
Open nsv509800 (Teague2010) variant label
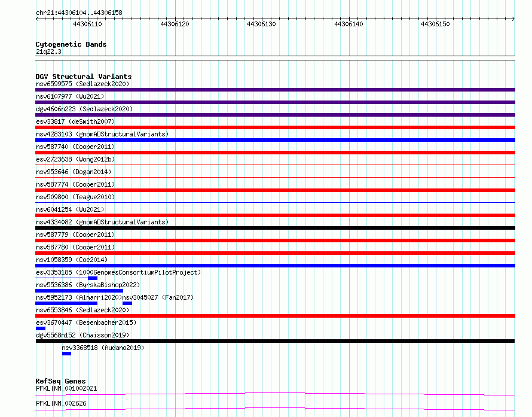point(75,197)
